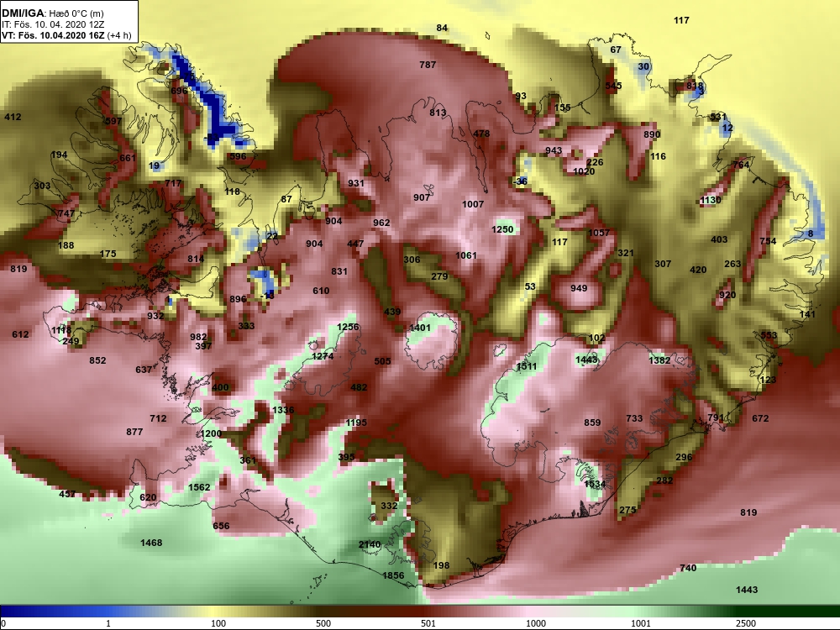The height and width of the screenshot is (630, 840).
Task: Click the map value 661
Action: click(128, 158)
